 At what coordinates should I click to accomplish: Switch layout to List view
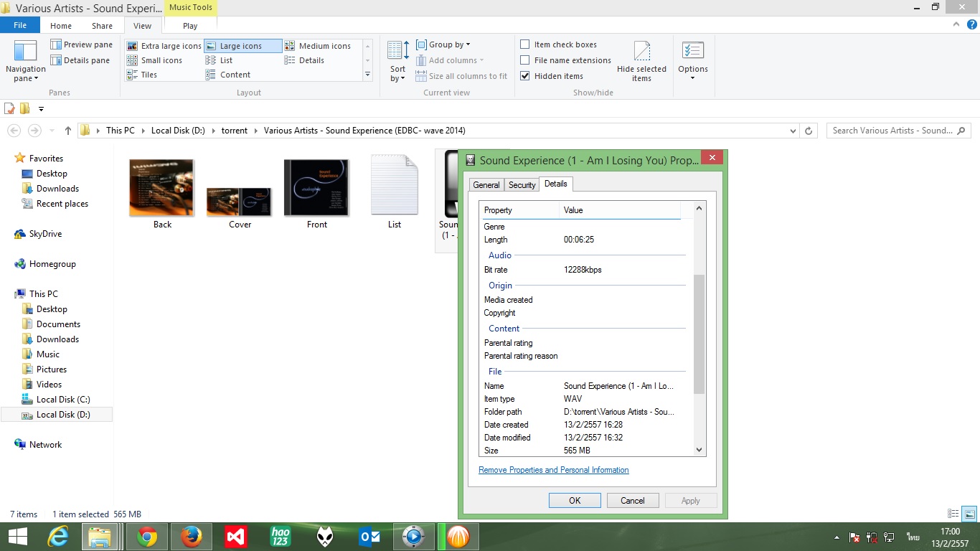tap(220, 60)
